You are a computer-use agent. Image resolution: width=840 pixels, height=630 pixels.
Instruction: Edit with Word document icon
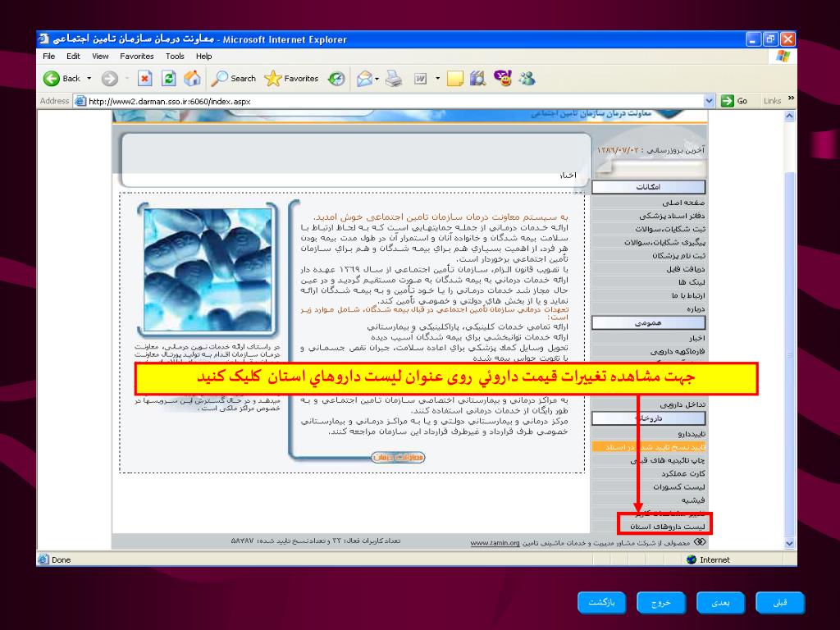tap(421, 79)
